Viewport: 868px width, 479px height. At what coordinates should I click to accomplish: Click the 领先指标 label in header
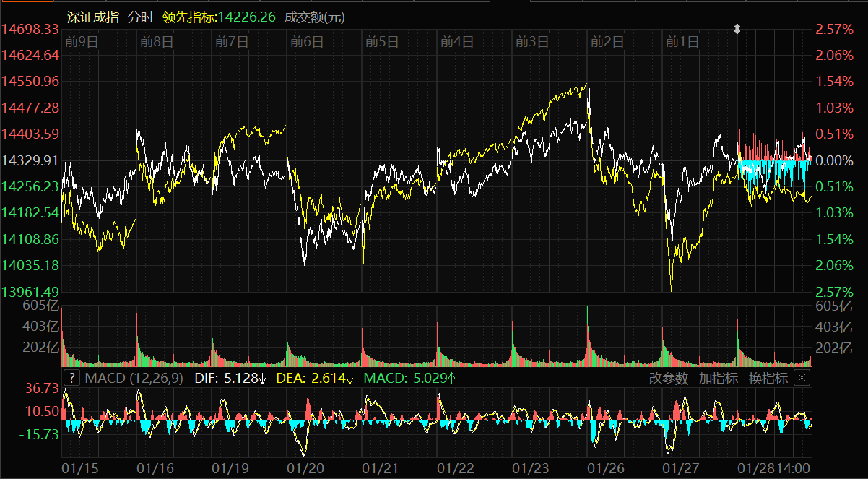click(x=189, y=17)
